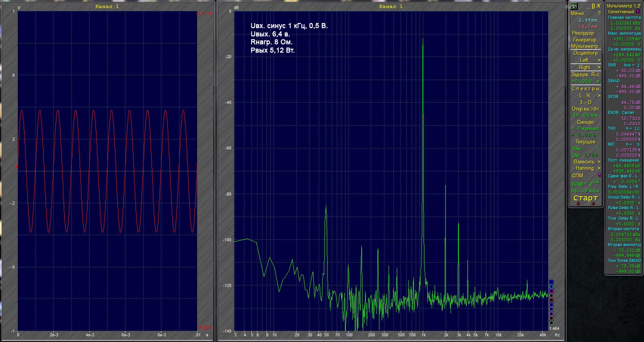Expand the Hanning window selection arrow
Viewport: 644px width, 342px height.
(599, 168)
